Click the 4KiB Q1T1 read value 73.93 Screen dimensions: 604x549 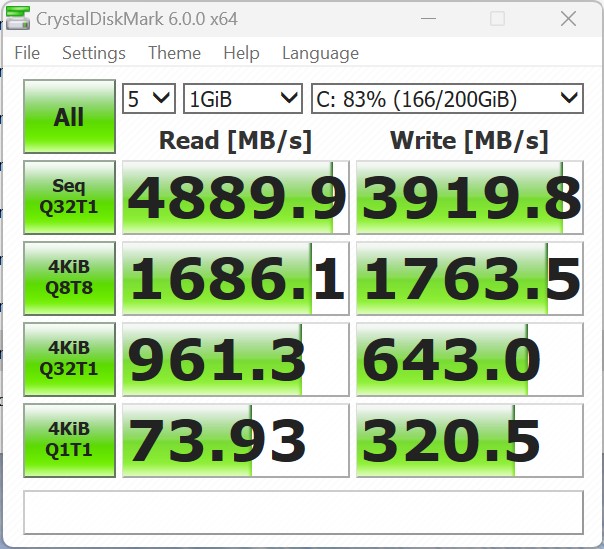[x=236, y=440]
